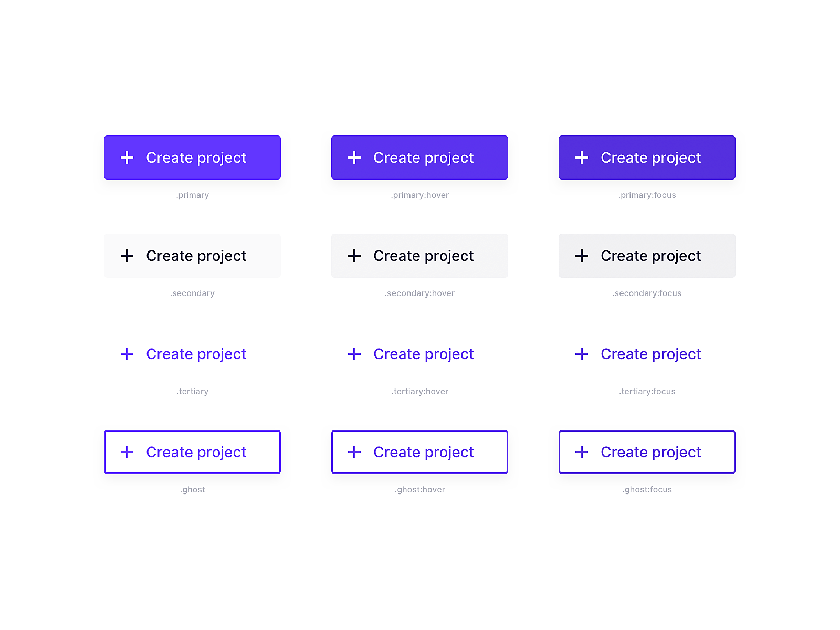Click the .tertiary:hover Create project text link
Screen dimensions: 840x630
tap(423, 354)
